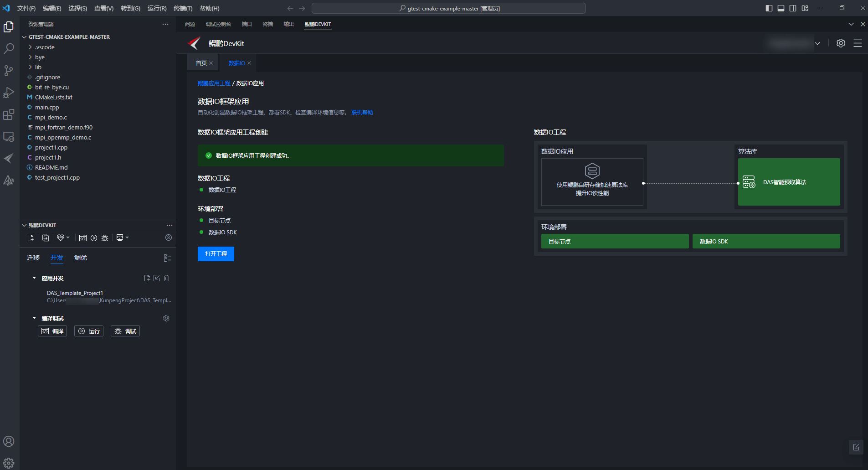868x470 pixels.
Task: Delete project with trash icon in 应用开发 row
Action: click(x=166, y=278)
